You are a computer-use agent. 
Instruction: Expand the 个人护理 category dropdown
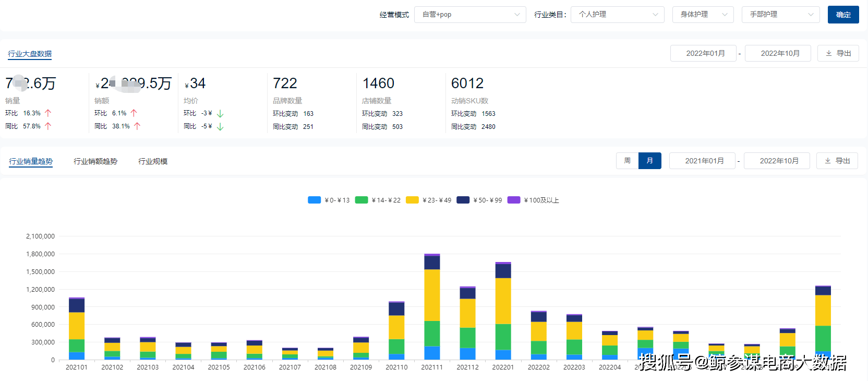click(x=618, y=15)
